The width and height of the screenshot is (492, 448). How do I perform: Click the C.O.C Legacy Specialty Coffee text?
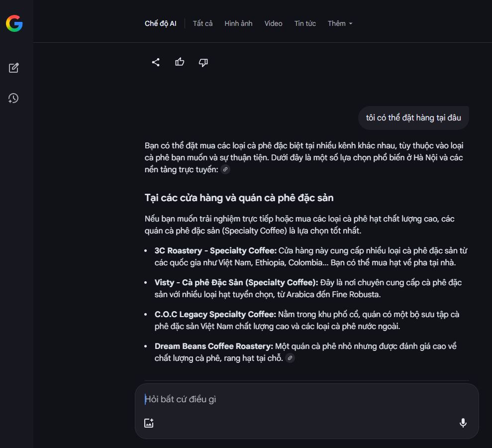pos(215,315)
